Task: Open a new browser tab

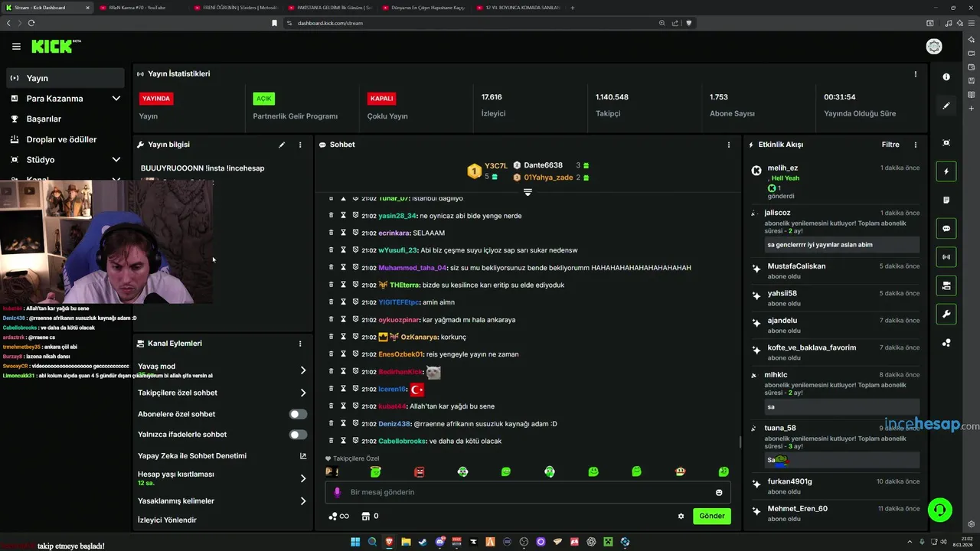Action: click(572, 8)
